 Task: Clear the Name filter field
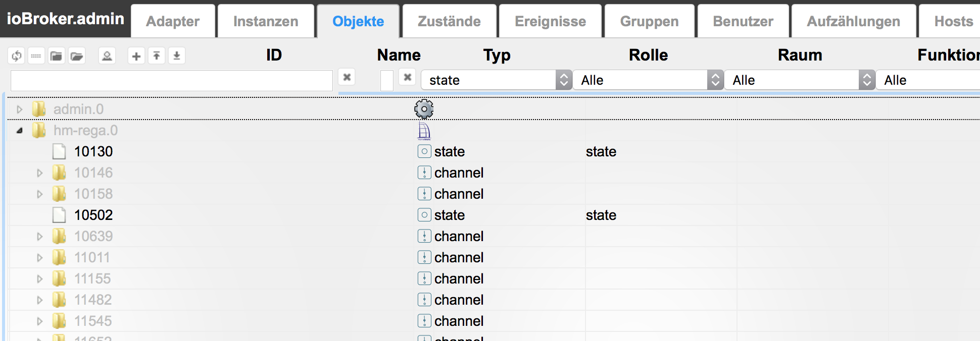click(408, 77)
